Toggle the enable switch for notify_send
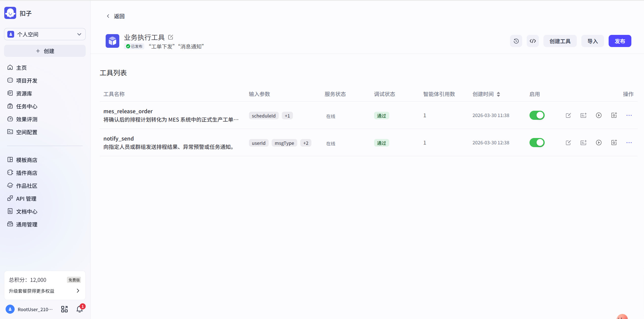This screenshot has width=644, height=319. [x=537, y=143]
